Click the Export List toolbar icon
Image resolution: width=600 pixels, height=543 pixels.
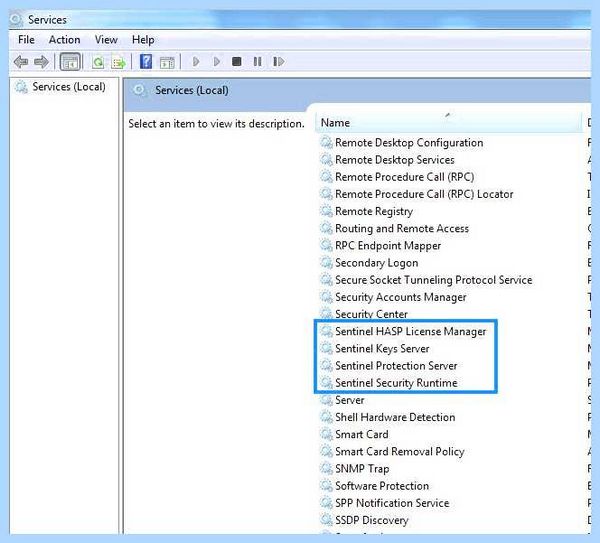coord(119,62)
